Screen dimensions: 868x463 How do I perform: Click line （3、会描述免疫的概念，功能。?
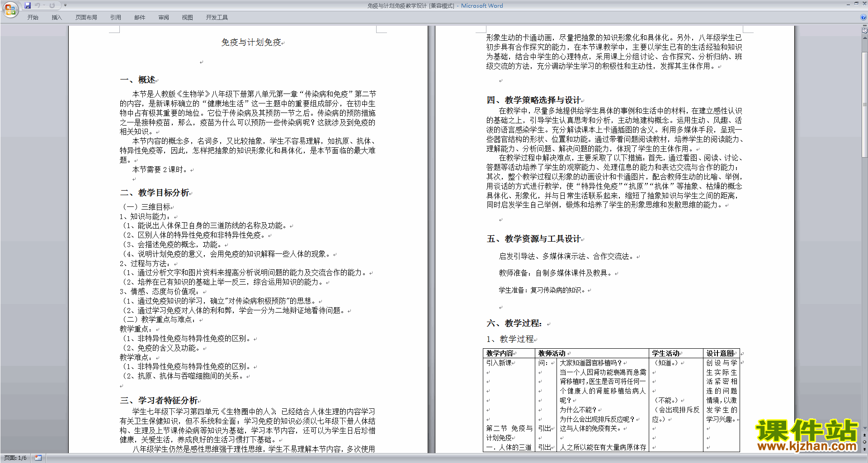171,245
